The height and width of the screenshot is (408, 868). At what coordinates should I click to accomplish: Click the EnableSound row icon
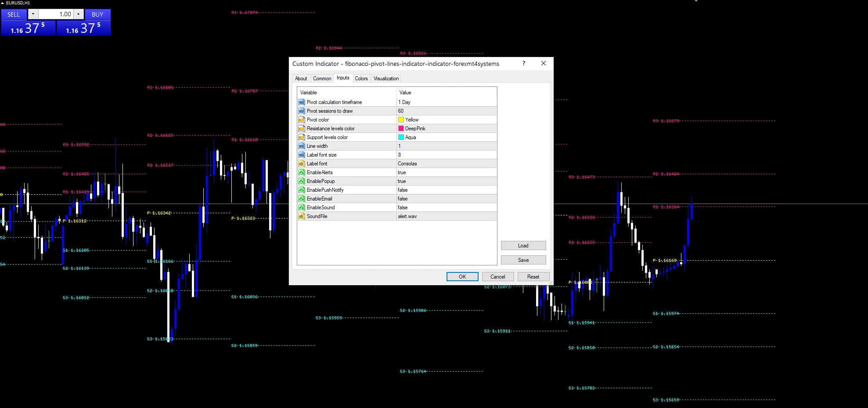coord(301,208)
